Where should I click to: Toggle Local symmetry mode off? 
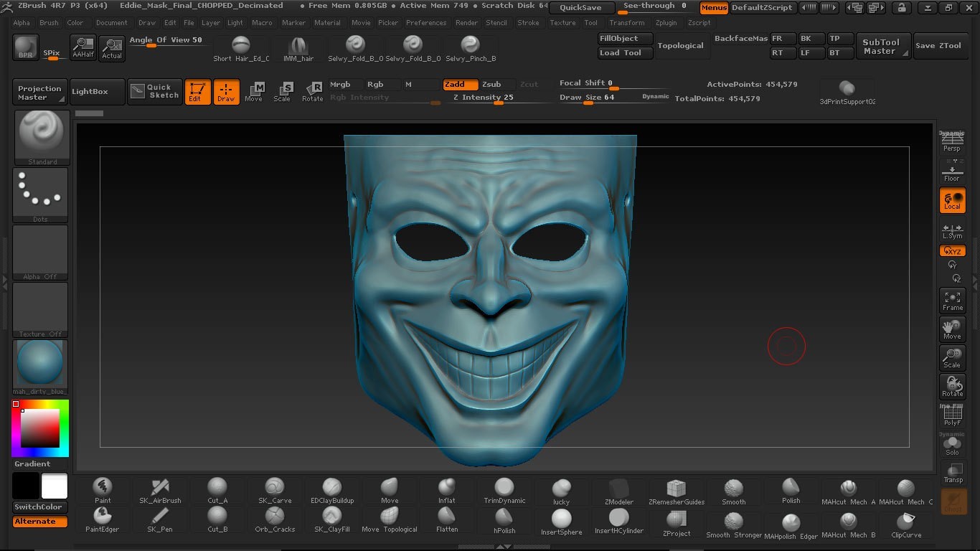pos(952,201)
